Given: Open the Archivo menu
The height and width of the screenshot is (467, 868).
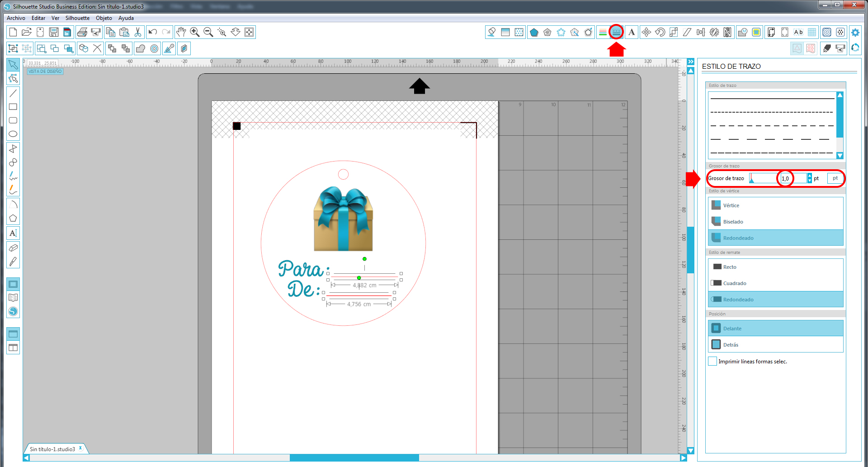Looking at the screenshot, I should (x=16, y=18).
